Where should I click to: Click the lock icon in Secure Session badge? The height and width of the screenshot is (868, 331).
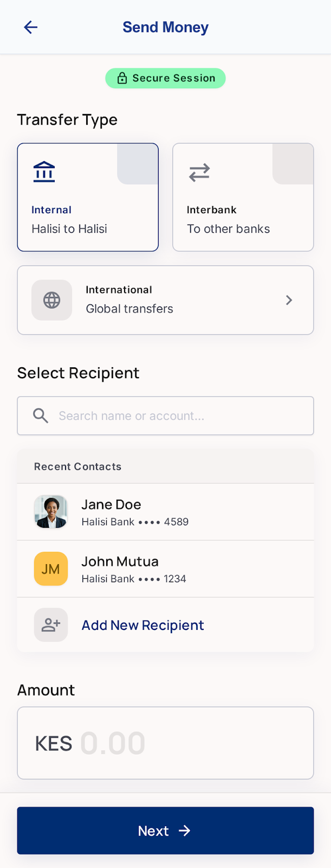click(122, 78)
